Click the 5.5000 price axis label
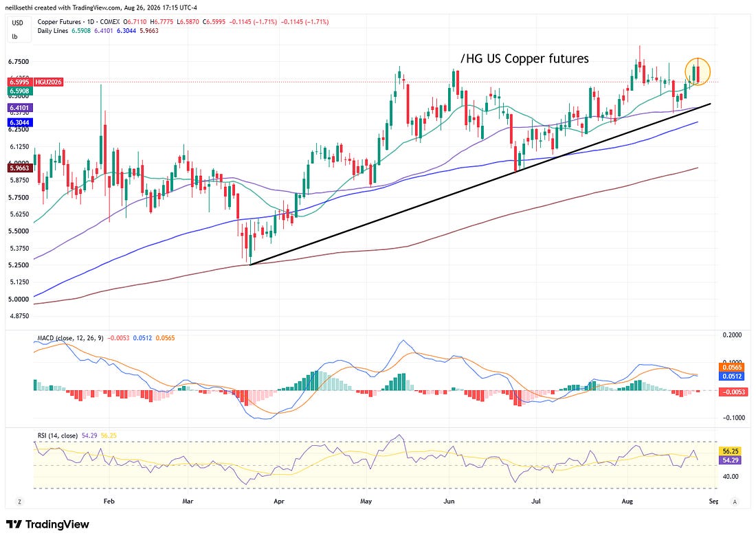The height and width of the screenshot is (540, 756). pos(19,232)
